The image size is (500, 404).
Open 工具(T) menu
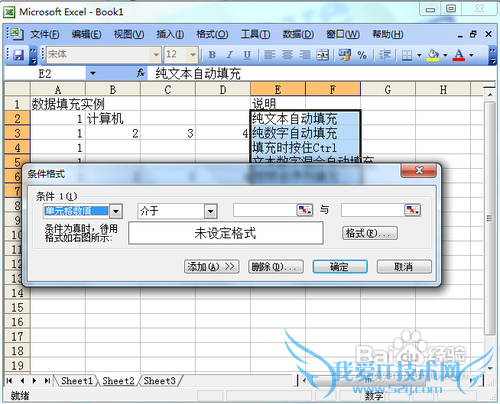tap(255, 34)
